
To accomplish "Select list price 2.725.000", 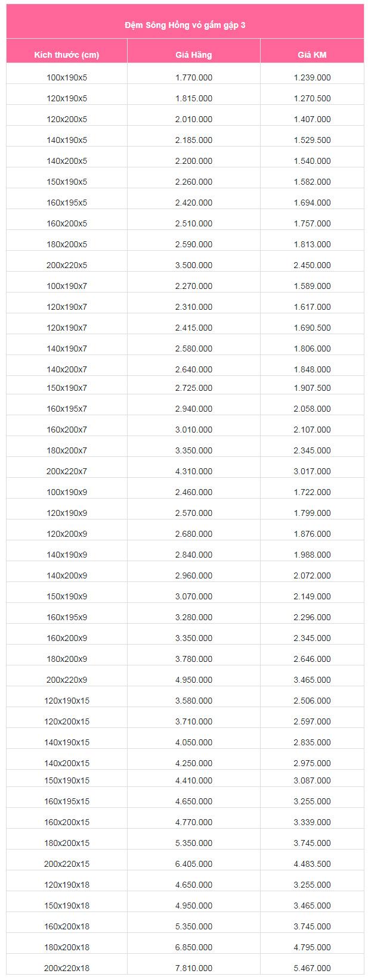I will (194, 388).
